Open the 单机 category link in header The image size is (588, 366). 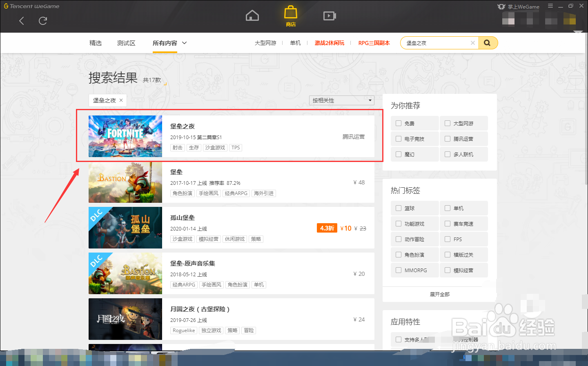coord(295,43)
